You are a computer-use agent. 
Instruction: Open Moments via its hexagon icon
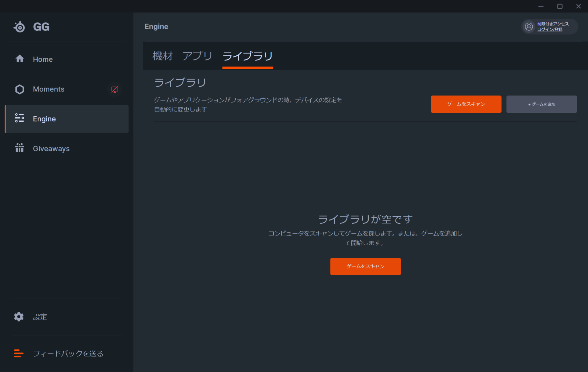pyautogui.click(x=20, y=89)
